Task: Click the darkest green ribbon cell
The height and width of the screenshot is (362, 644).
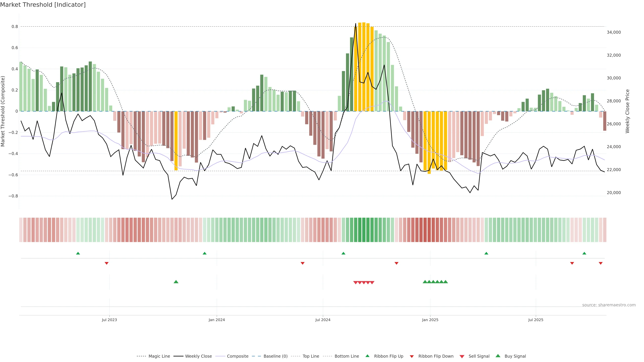Action: tap(364, 230)
